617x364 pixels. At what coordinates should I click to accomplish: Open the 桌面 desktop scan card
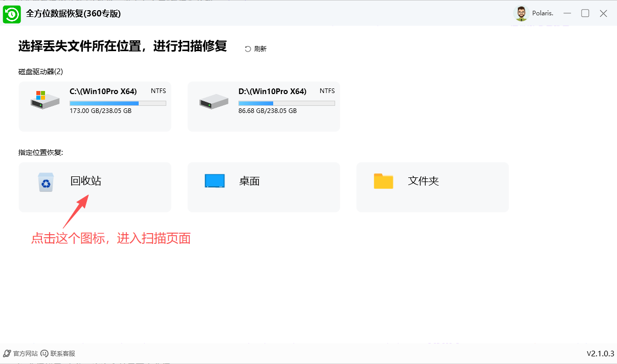tap(263, 187)
